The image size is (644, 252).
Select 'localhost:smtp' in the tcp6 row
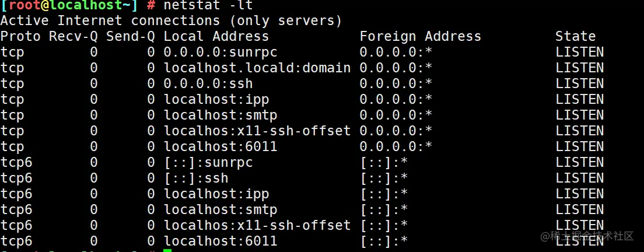pyautogui.click(x=220, y=210)
